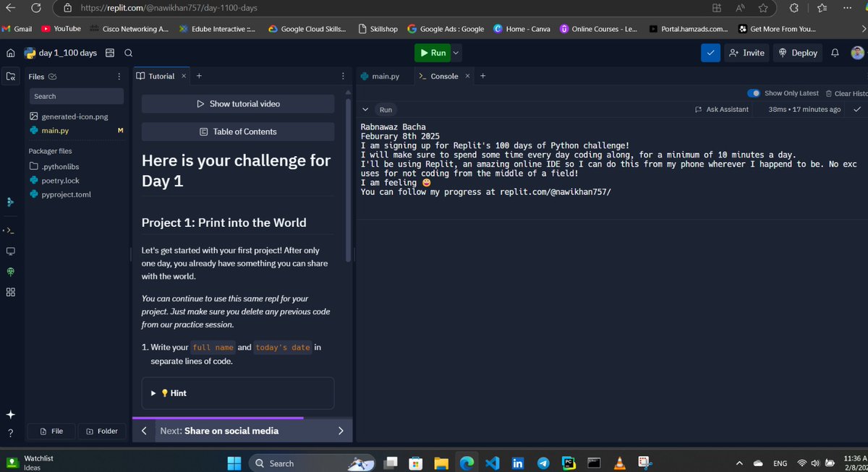Open the YouTube bookmark

coord(61,29)
